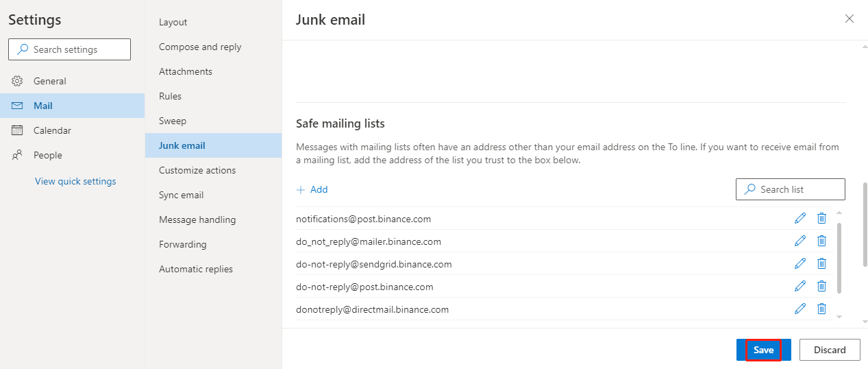Image resolution: width=868 pixels, height=369 pixels.
Task: Edit notifications@post.binance.com entry with pencil icon
Action: point(799,219)
